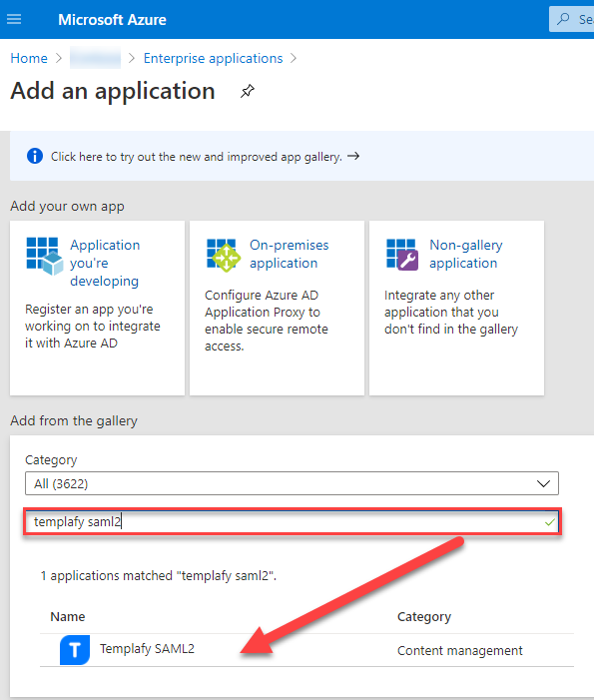Viewport: 594px width, 700px height.
Task: Open the hamburger portal menu
Action: click(14, 19)
